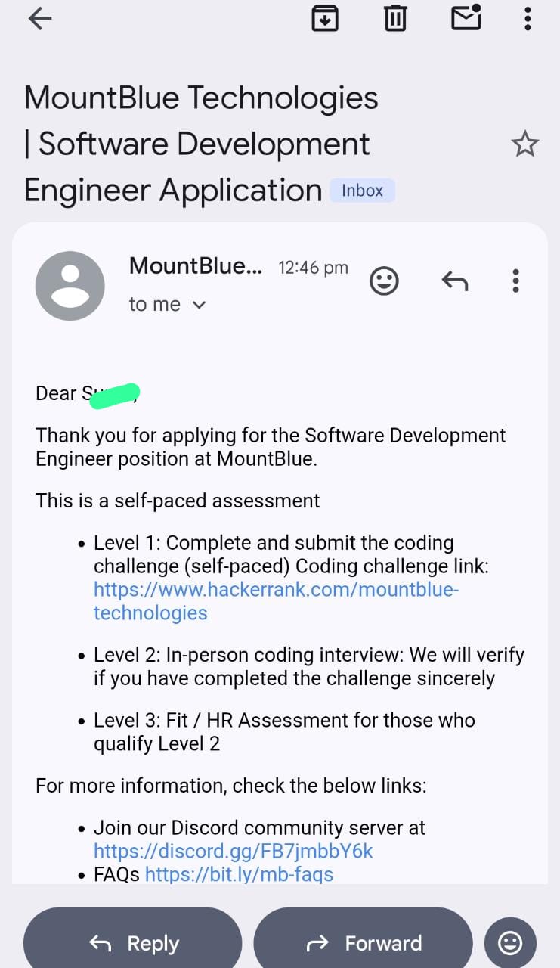Open message options three-dot menu
The width and height of the screenshot is (560, 968).
click(515, 281)
